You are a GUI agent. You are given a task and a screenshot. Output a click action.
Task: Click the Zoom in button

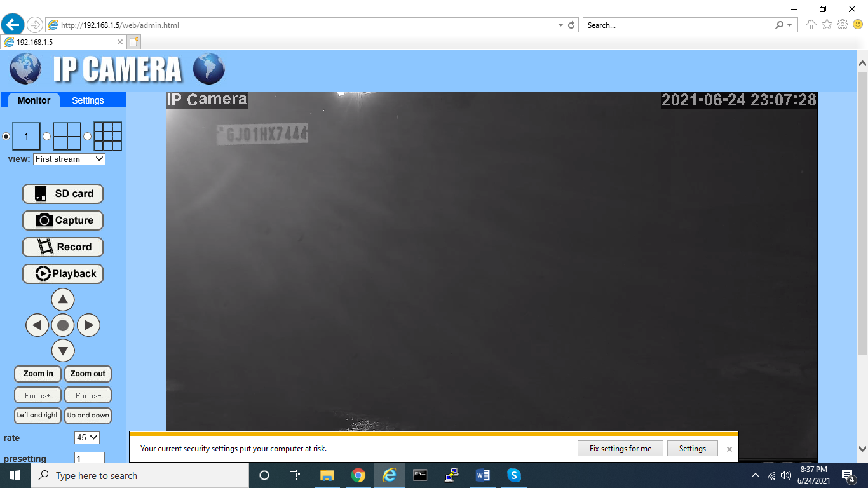38,374
